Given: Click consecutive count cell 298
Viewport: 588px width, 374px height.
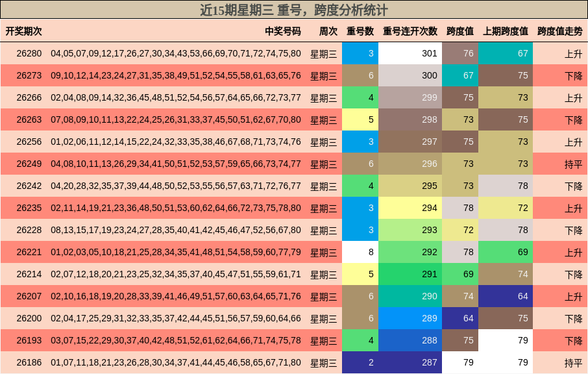Looking at the screenshot, I should (410, 119).
